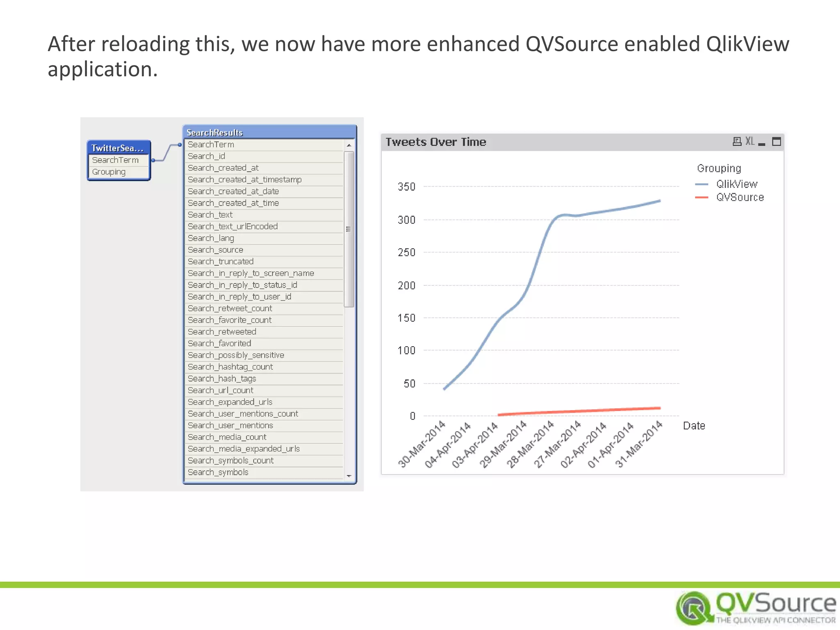Click the TwitterSea... table header
The height and width of the screenshot is (630, 840).
[x=119, y=148]
